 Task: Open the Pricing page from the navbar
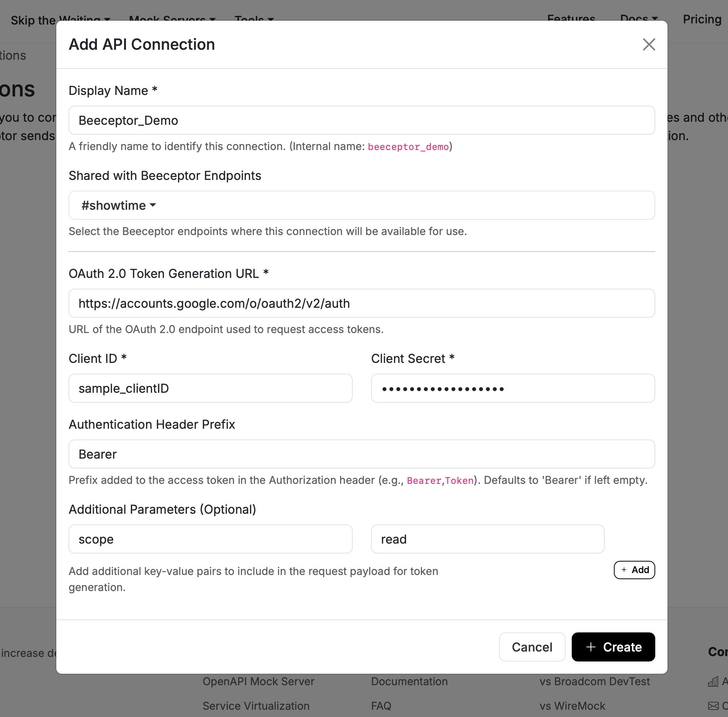click(702, 19)
